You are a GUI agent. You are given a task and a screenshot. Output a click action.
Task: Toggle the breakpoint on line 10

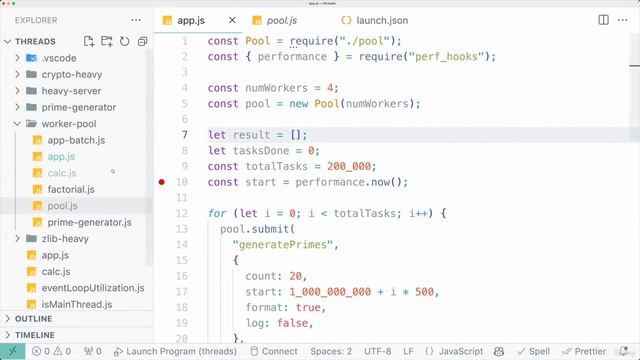pyautogui.click(x=162, y=182)
